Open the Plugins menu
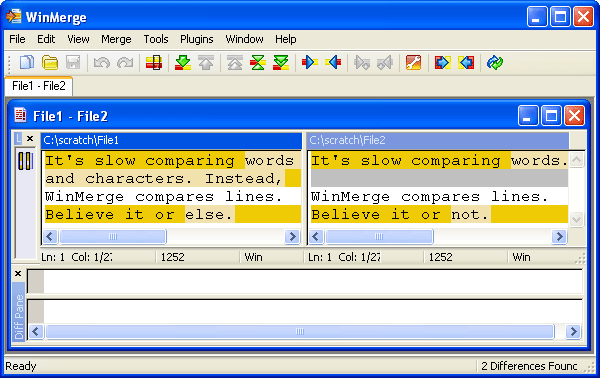The image size is (600, 378). coord(197,39)
